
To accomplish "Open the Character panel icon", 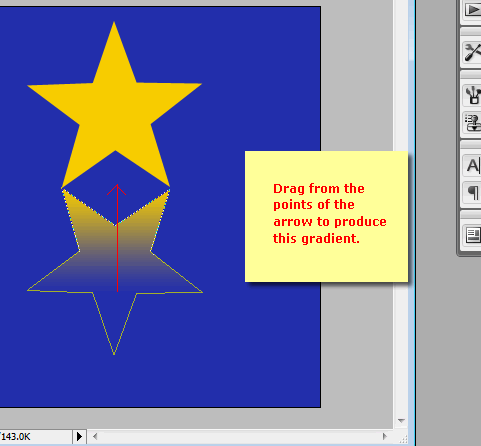I will point(473,165).
